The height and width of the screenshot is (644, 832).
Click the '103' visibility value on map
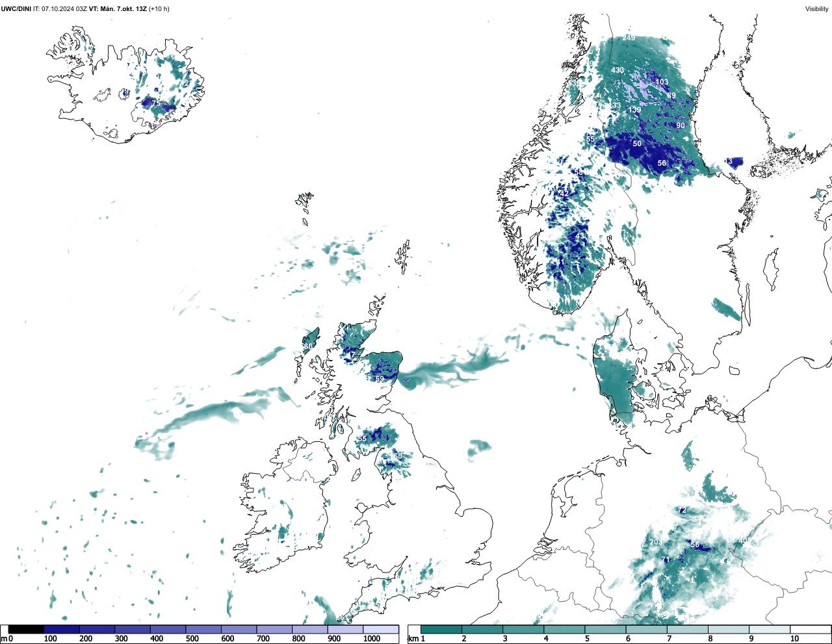point(662,82)
